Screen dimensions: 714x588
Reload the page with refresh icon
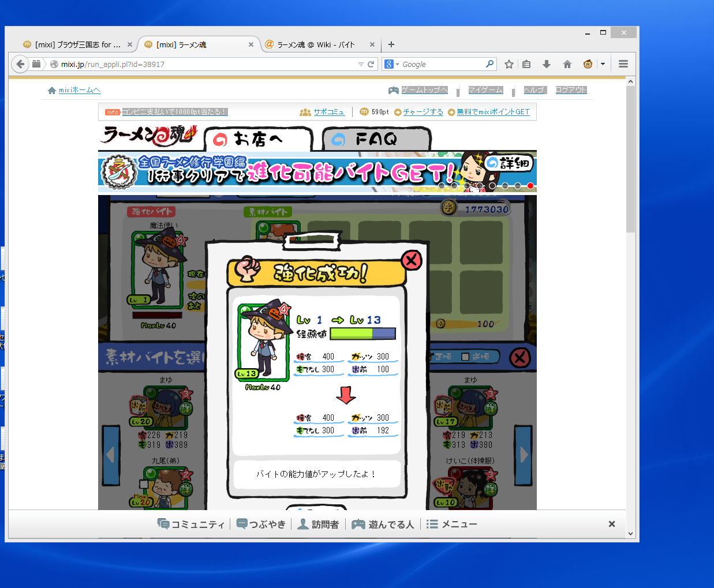pyautogui.click(x=371, y=64)
